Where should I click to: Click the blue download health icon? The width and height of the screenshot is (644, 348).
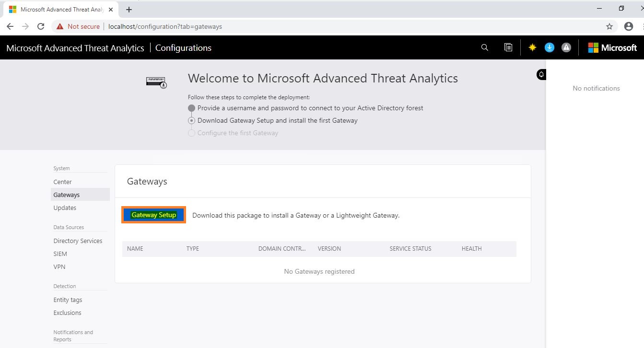(550, 47)
